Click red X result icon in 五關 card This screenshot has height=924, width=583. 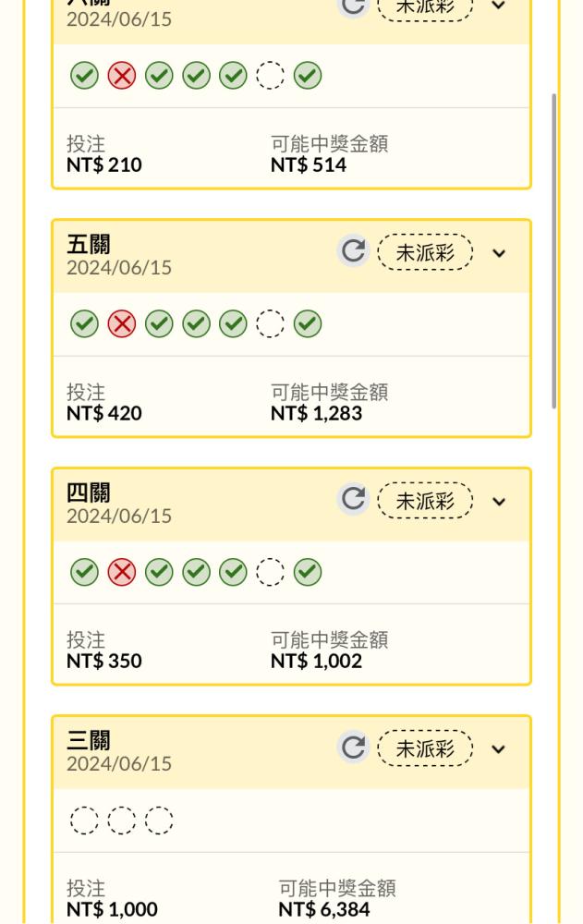coord(122,324)
